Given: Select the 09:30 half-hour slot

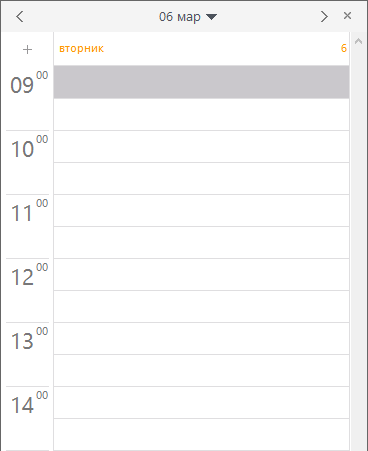Looking at the screenshot, I should (x=201, y=114).
